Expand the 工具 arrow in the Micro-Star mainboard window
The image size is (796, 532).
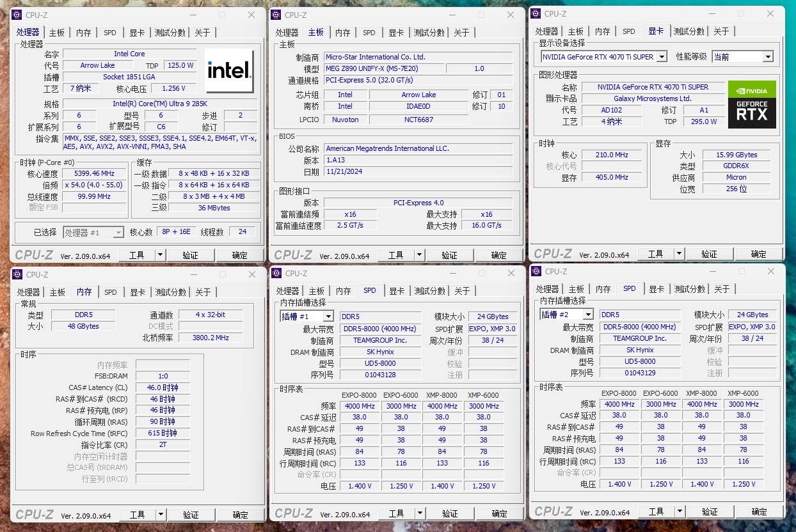point(419,255)
